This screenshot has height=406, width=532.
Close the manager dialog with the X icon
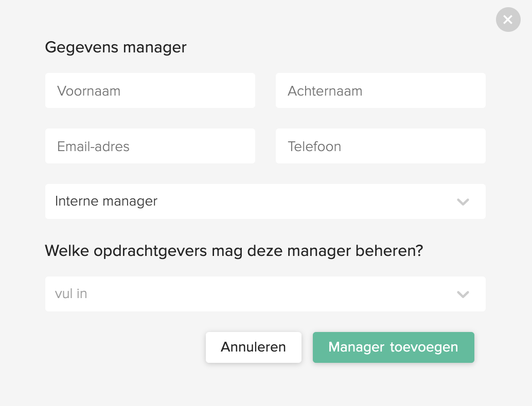click(x=508, y=20)
